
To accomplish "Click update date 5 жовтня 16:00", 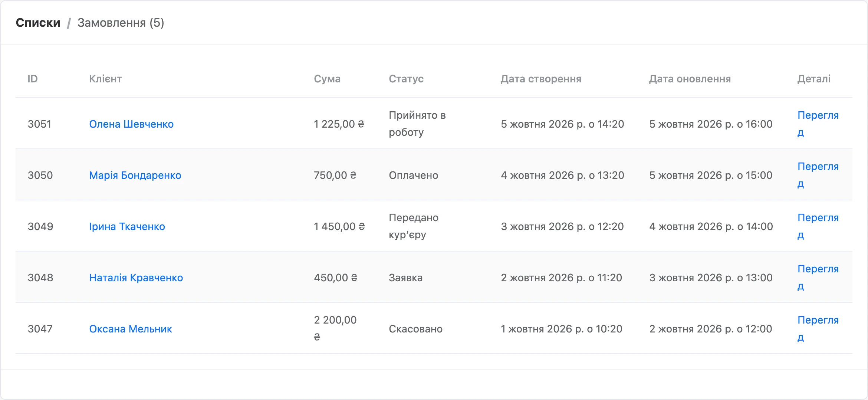I will [x=711, y=124].
